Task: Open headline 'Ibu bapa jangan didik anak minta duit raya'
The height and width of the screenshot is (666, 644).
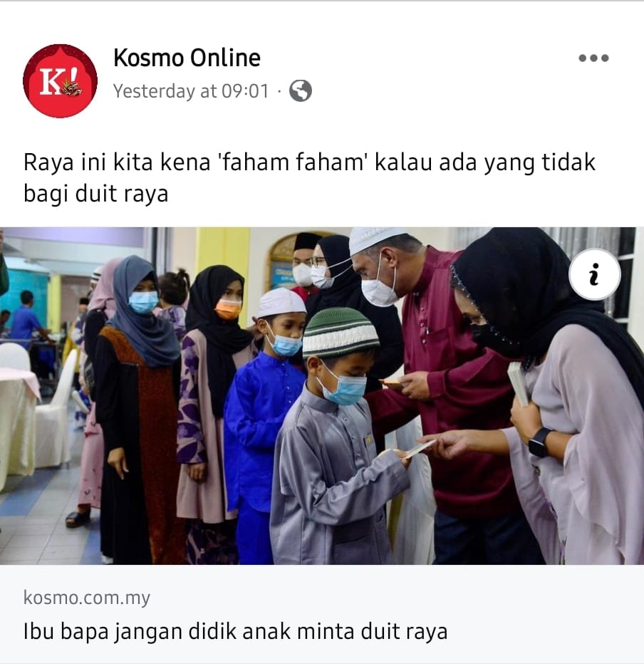Action: point(235,631)
